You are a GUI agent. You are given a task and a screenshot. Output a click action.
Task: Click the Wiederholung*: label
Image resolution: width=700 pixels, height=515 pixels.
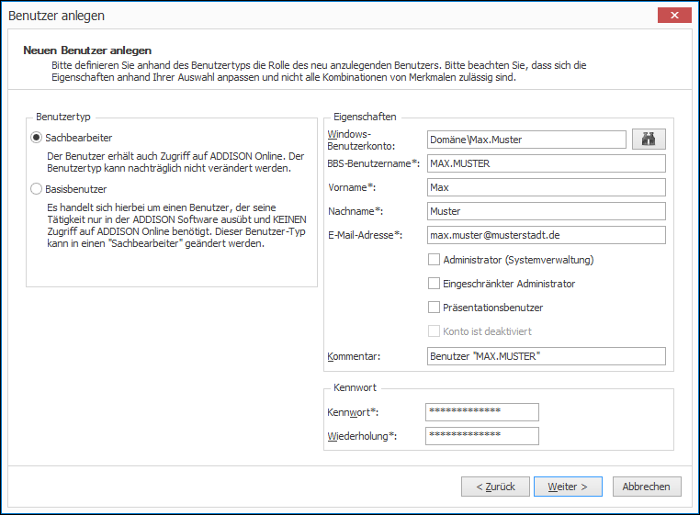[x=362, y=436]
